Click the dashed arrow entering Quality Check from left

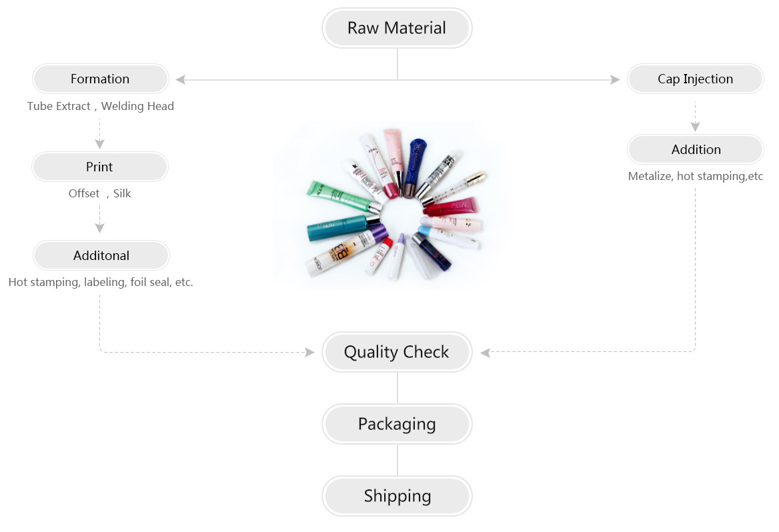pyautogui.click(x=309, y=352)
